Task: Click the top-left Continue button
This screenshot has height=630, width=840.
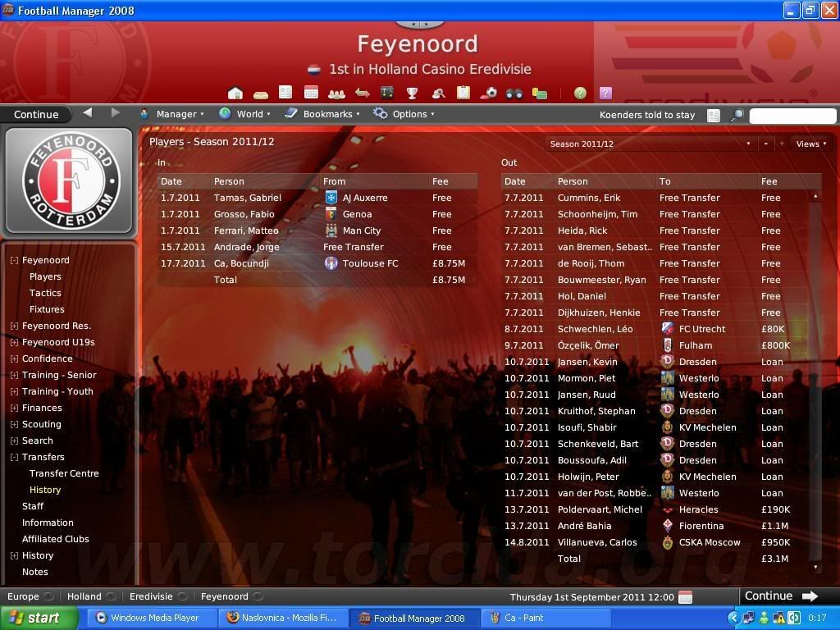Action: (36, 114)
